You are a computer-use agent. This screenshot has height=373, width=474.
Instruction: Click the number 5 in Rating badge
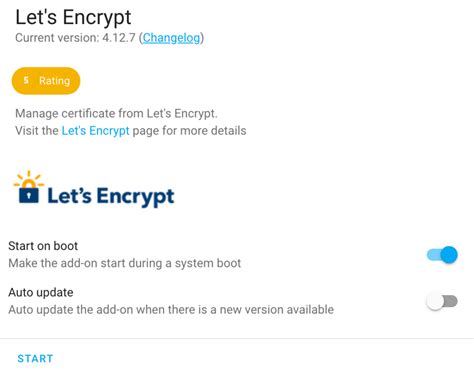[x=26, y=80]
